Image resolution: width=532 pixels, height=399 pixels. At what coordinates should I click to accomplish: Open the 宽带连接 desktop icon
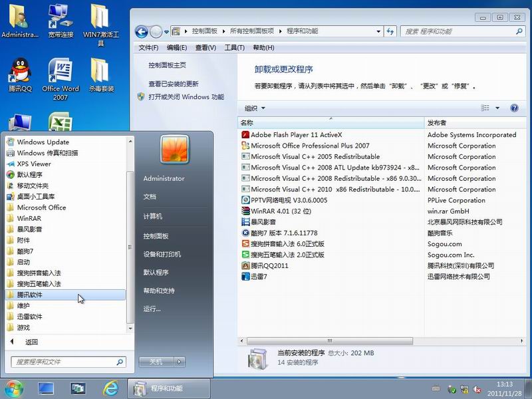[61, 21]
